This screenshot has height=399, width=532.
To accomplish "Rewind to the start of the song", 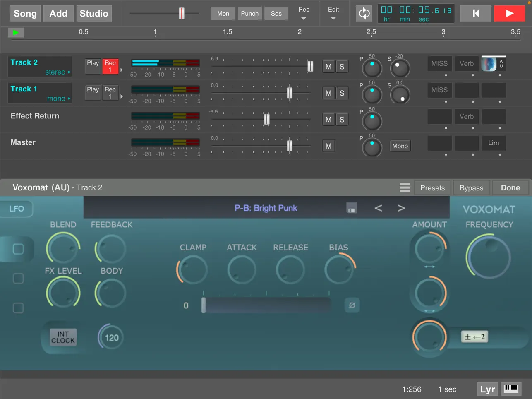I will tap(476, 13).
